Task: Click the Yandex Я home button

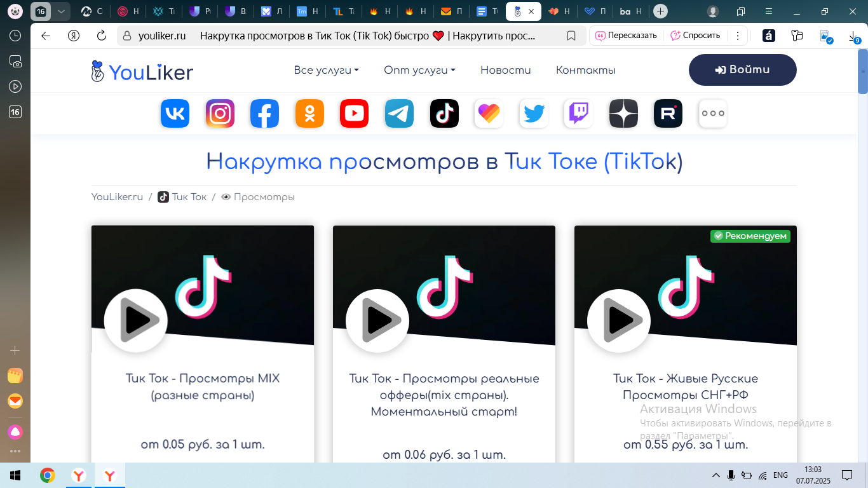Action: pos(74,36)
